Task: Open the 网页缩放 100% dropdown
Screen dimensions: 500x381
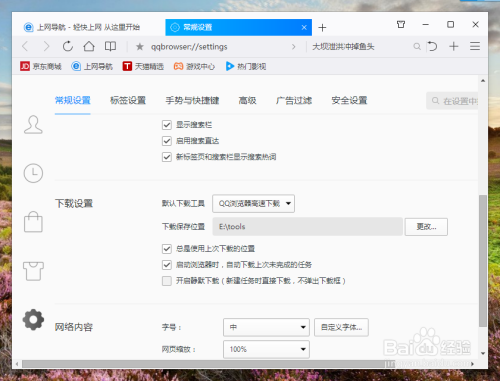Action: pyautogui.click(x=266, y=349)
